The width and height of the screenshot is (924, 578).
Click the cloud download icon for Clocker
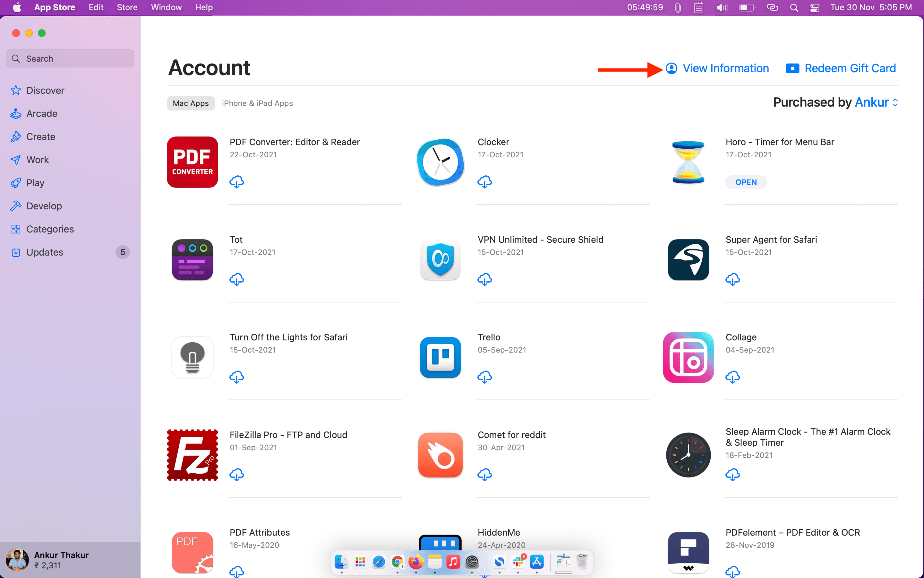484,182
